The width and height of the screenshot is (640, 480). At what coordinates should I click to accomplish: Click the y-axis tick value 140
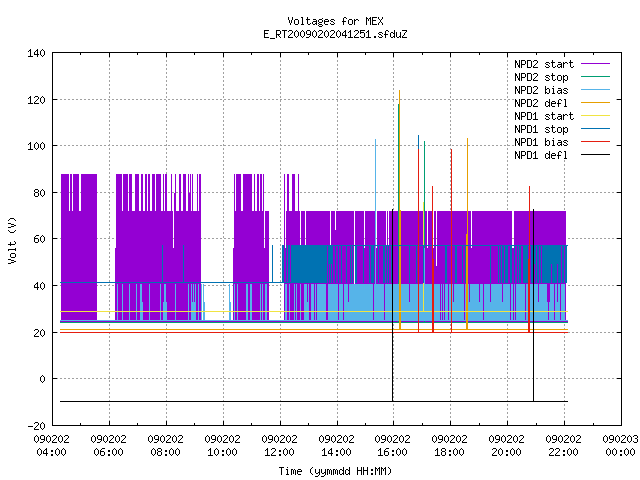(36, 53)
